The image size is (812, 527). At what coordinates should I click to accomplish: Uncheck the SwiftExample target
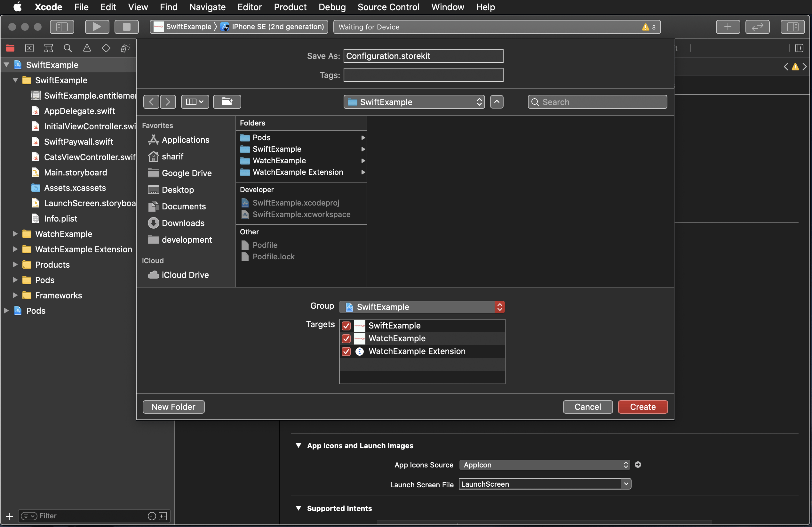point(346,326)
